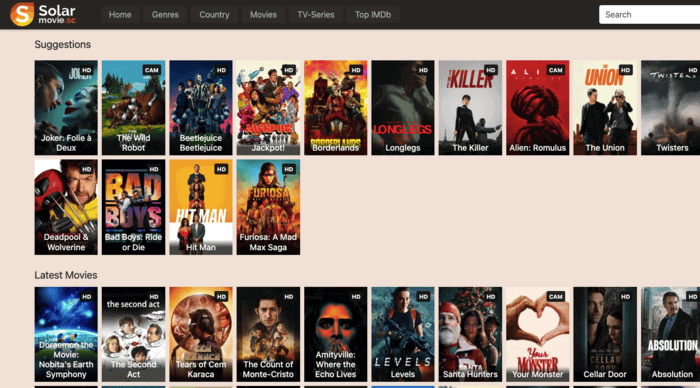
Task: Open Beetlejuice Beetlejuice poster
Action: pos(201,108)
